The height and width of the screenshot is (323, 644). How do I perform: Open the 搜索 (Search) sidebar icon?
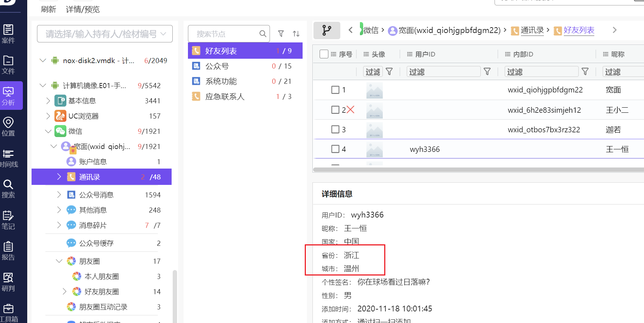[8, 189]
